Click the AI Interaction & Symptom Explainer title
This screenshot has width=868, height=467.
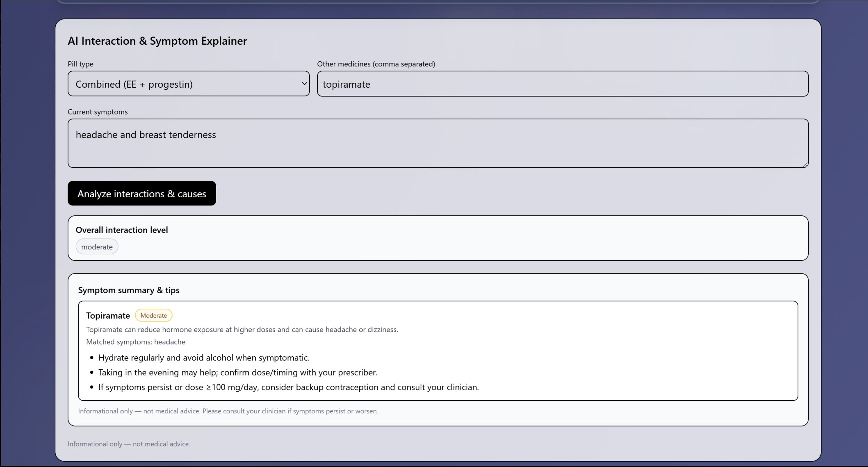pos(157,41)
